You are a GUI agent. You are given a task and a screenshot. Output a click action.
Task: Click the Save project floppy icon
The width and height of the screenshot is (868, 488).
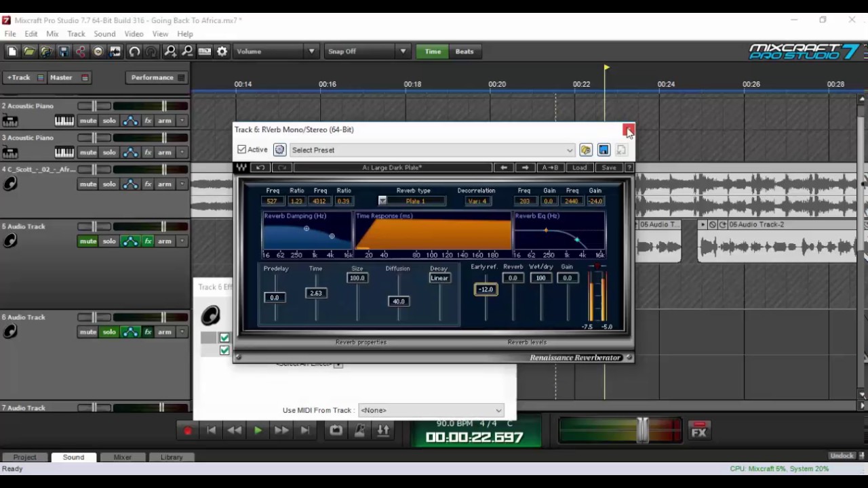64,52
